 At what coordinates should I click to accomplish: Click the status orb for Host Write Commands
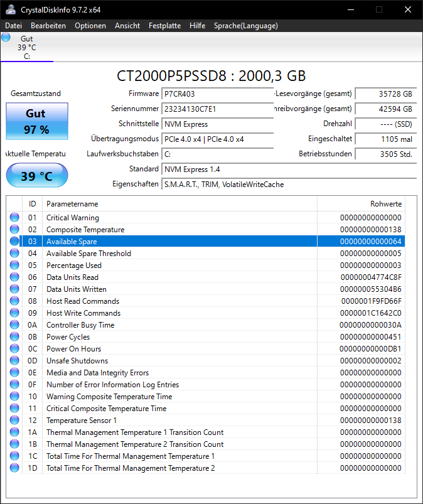(14, 313)
